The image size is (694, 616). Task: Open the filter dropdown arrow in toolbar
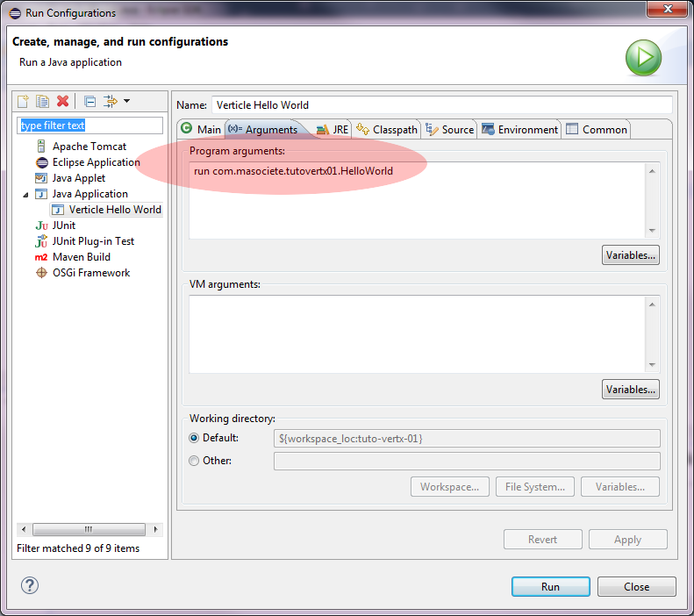pos(126,101)
